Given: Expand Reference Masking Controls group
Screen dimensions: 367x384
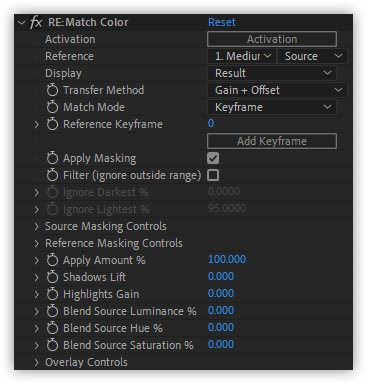Looking at the screenshot, I should tap(37, 243).
